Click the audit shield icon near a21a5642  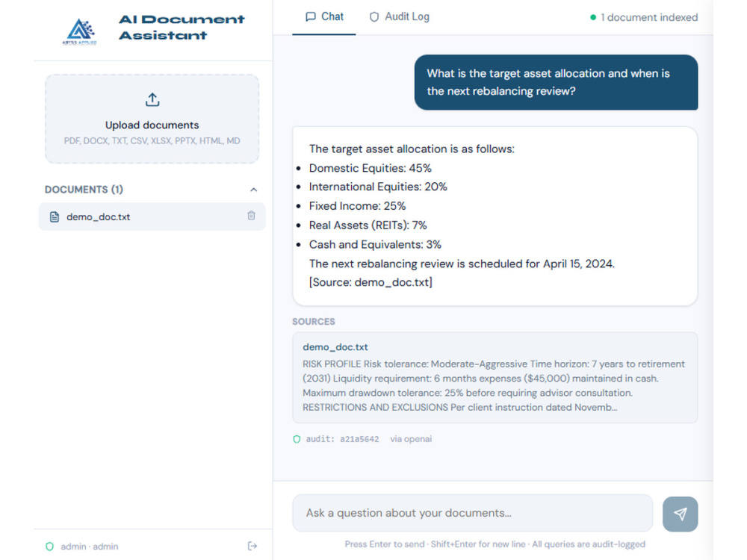point(297,439)
